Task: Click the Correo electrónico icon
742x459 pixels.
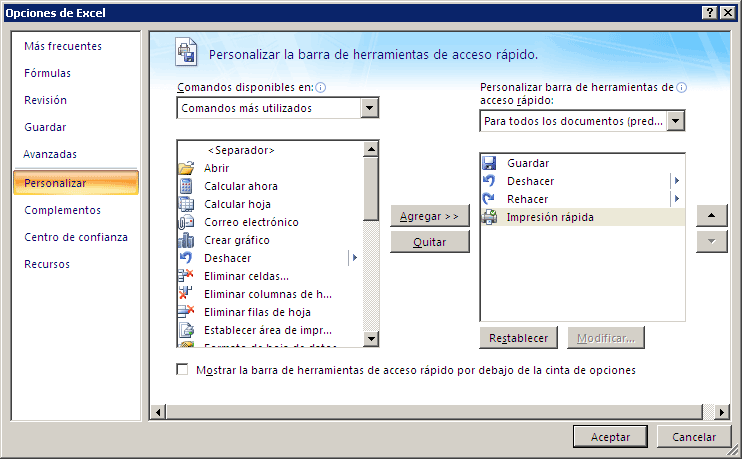Action: (x=186, y=222)
